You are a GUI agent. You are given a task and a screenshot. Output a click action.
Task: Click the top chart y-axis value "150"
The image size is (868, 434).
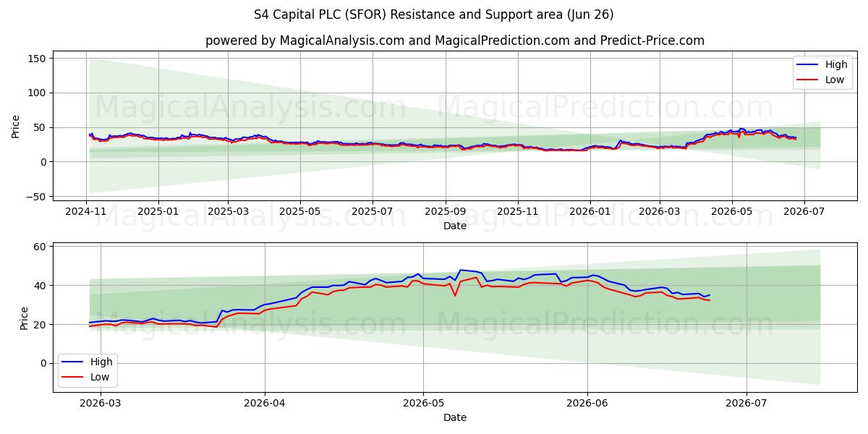38,59
